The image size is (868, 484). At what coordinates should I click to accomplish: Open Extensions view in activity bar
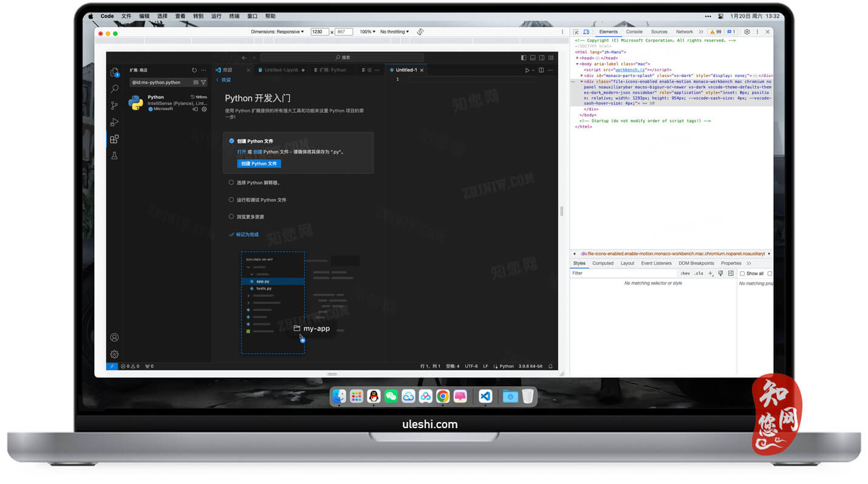click(114, 139)
